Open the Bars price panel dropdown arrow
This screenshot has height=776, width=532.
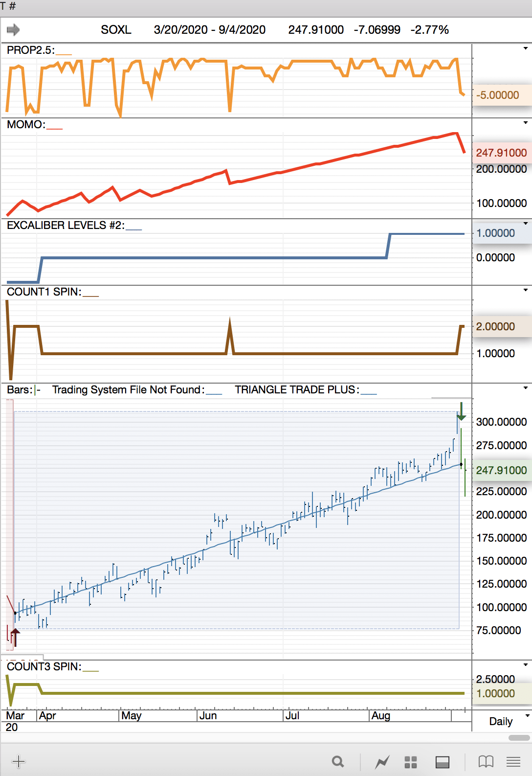(526, 388)
